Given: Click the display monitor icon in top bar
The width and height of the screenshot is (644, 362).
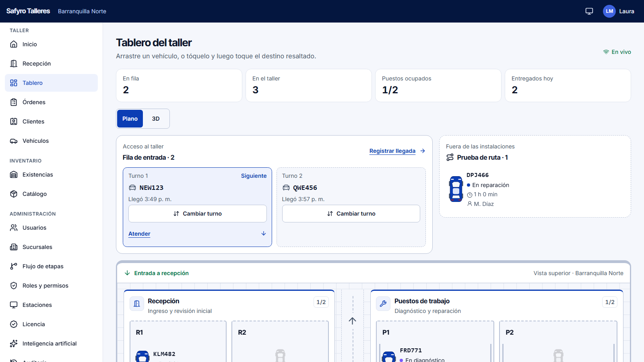Looking at the screenshot, I should pyautogui.click(x=589, y=11).
